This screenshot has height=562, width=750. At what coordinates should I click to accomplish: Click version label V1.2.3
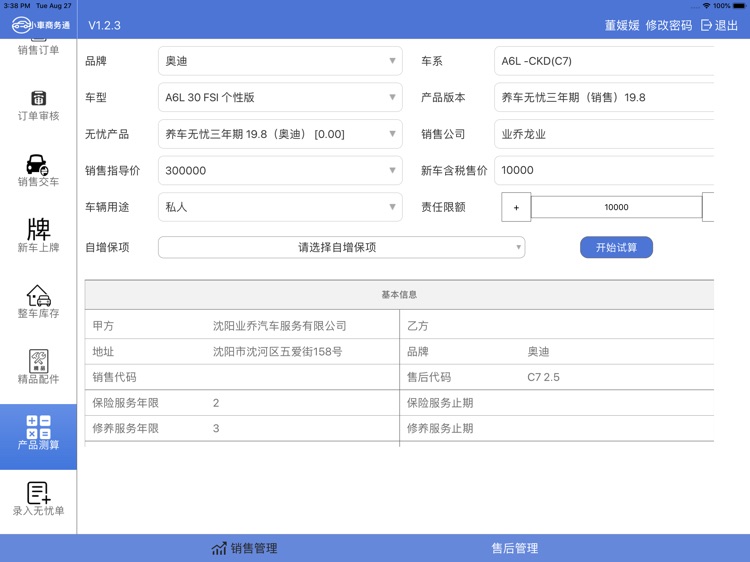point(104,25)
